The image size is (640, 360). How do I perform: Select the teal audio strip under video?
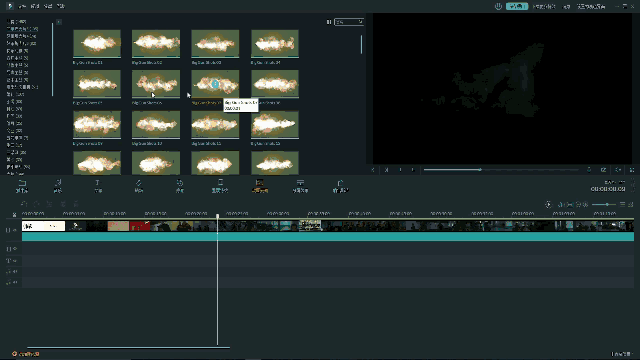(x=328, y=237)
